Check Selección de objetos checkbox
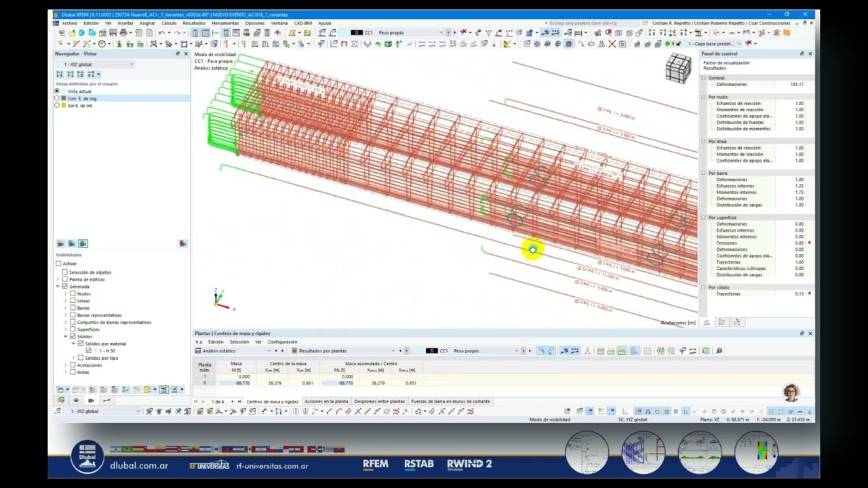868x488 pixels. click(x=65, y=272)
